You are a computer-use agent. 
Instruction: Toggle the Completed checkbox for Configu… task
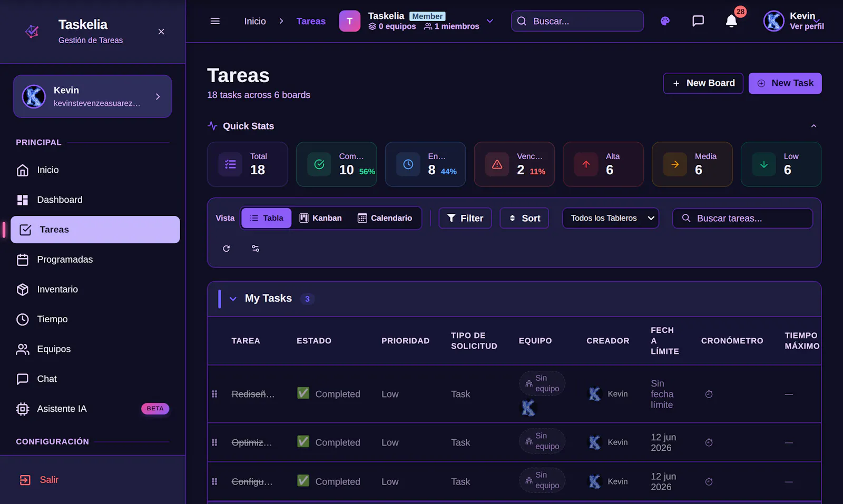(303, 480)
